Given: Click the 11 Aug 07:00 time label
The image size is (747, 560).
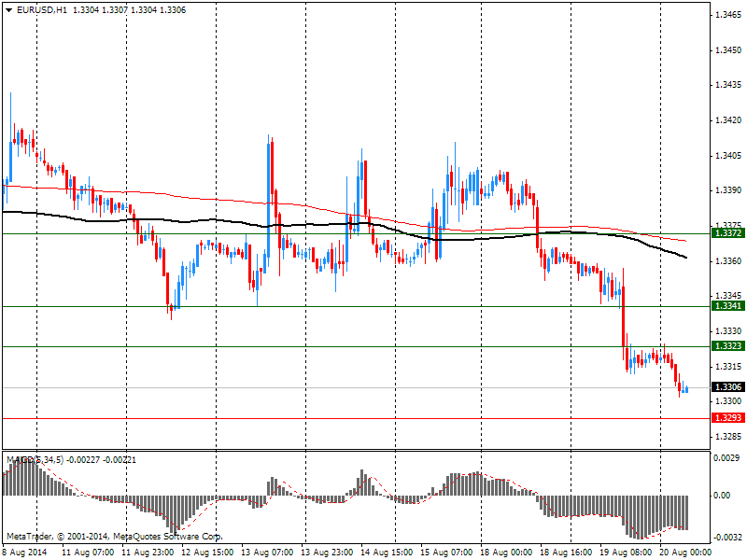Looking at the screenshot, I should pyautogui.click(x=88, y=553).
